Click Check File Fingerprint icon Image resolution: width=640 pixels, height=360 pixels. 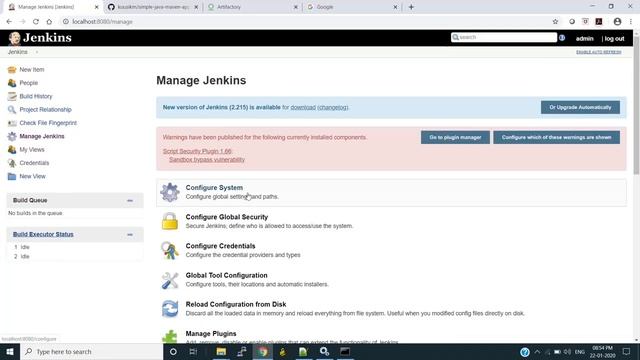[12, 123]
